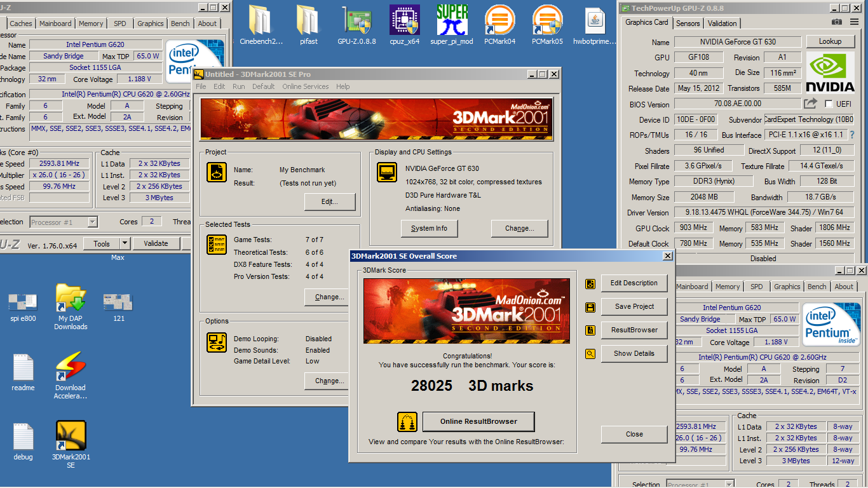868x488 pixels.
Task: Click the Project section icon in 3DMark2001
Action: click(217, 172)
